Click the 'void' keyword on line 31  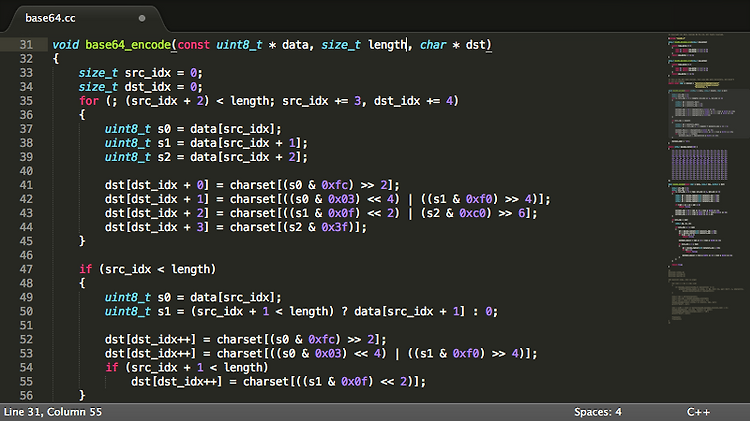click(x=66, y=45)
